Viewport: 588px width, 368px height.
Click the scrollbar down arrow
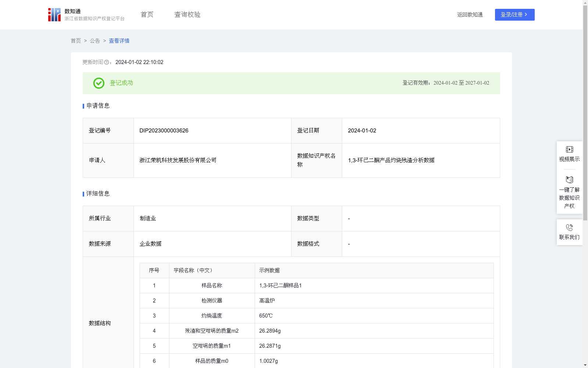(585, 365)
